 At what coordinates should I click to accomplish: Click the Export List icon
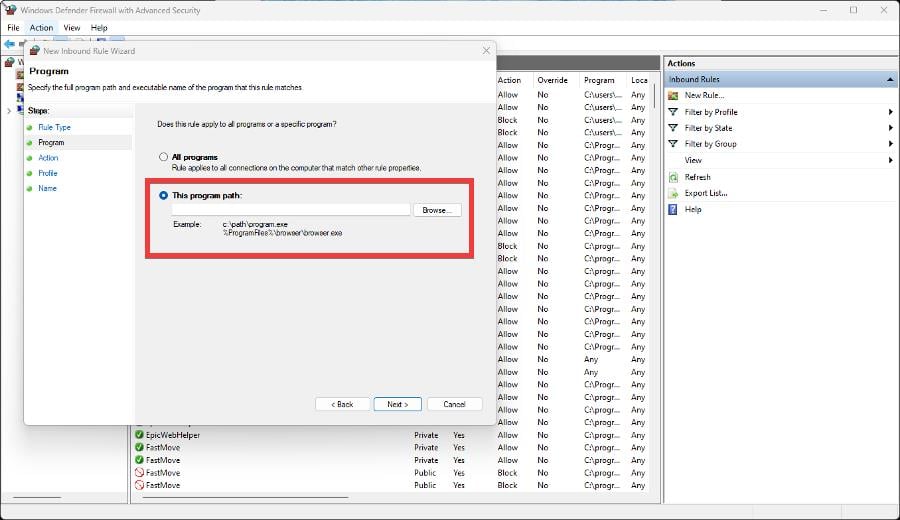pyautogui.click(x=673, y=193)
